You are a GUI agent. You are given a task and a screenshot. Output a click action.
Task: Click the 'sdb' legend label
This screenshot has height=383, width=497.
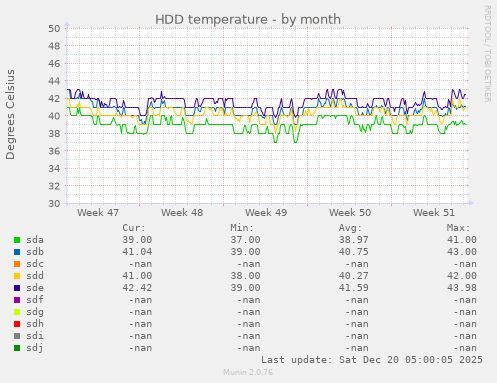35,252
